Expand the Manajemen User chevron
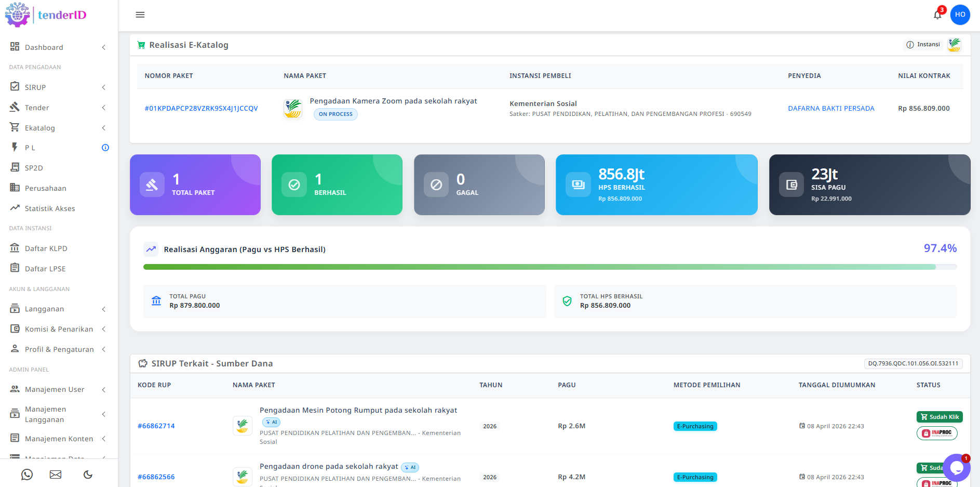Viewport: 980px width, 487px height. click(104, 390)
